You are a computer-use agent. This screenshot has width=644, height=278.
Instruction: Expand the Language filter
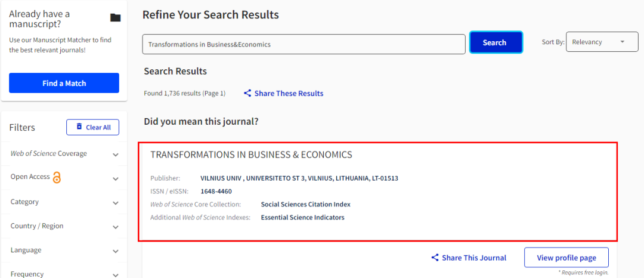[116, 251]
